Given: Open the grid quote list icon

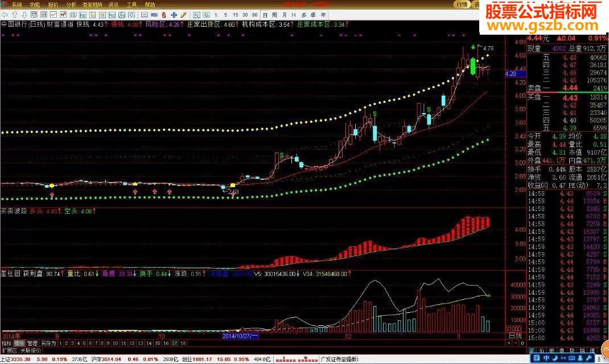Looking at the screenshot, I should [43, 15].
